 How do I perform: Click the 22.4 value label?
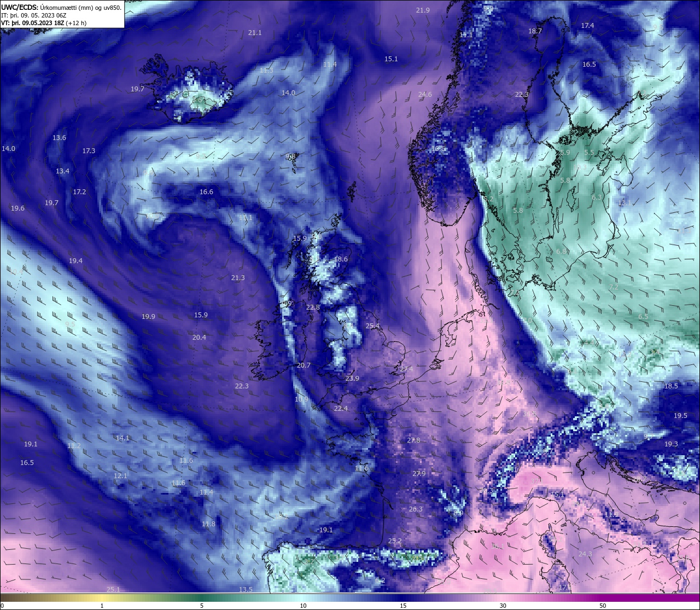coord(341,409)
